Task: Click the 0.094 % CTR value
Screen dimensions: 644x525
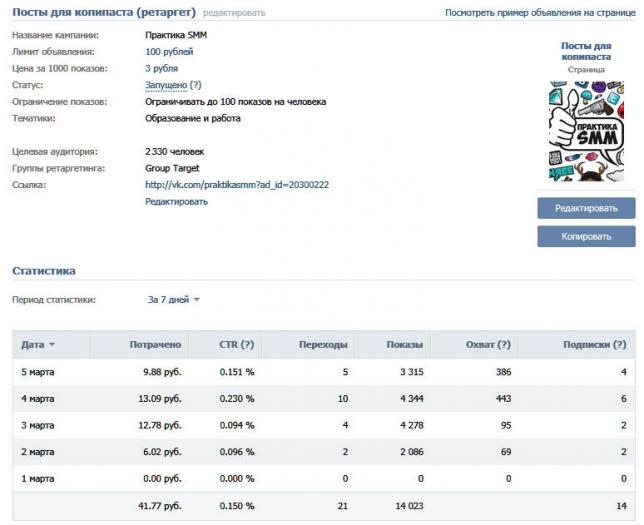Action: 237,426
